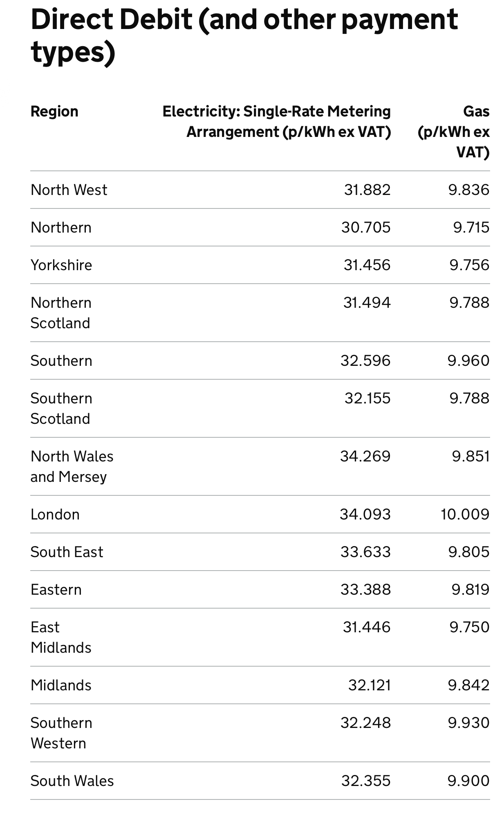Select the Region column header
The height and width of the screenshot is (815, 504).
click(x=54, y=112)
